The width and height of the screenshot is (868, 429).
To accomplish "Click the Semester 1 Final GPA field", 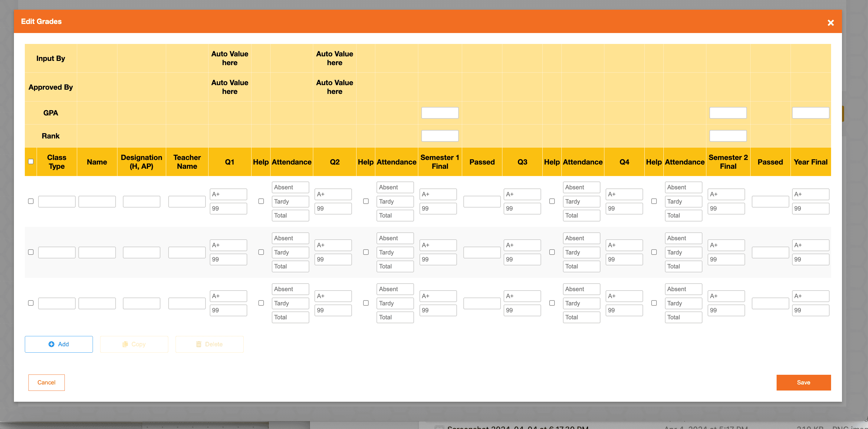I will click(x=440, y=113).
